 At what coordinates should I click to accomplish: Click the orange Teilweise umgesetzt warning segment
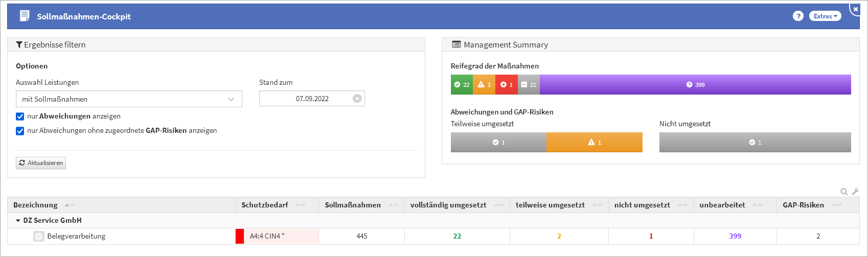tap(595, 143)
